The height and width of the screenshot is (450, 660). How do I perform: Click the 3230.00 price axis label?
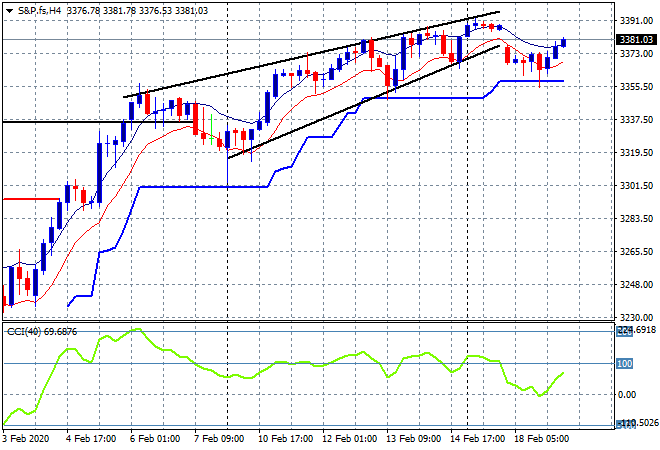click(636, 317)
